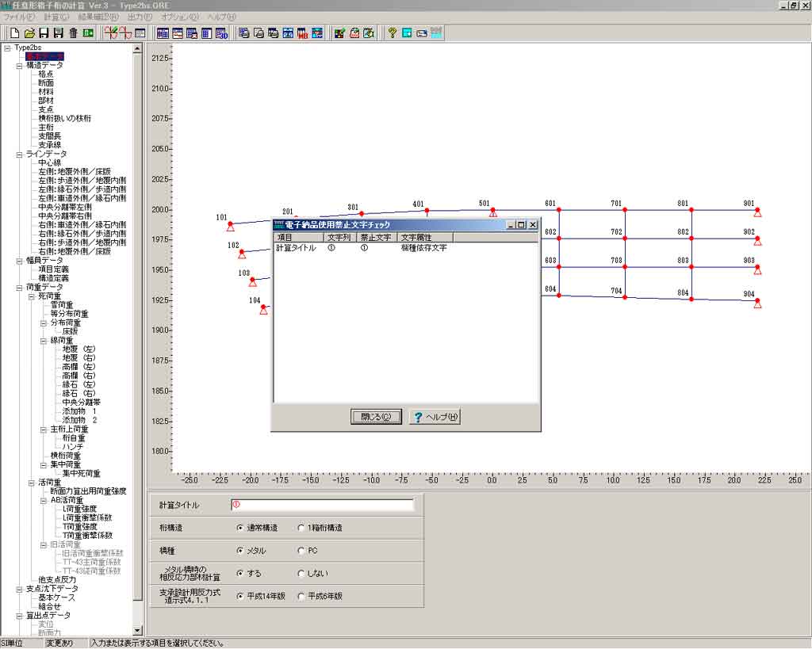Click the envelope icon near the toolbar end

click(x=422, y=33)
